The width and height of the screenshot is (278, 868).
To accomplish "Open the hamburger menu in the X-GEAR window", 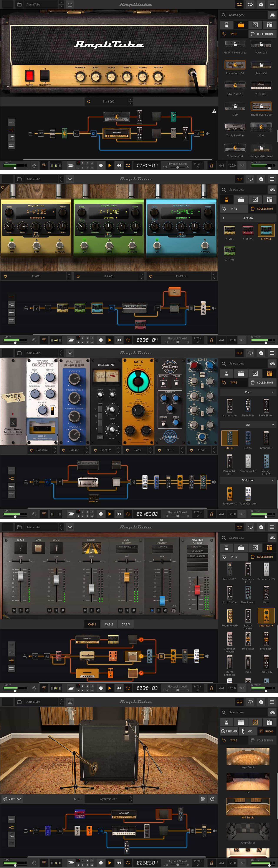I will 272,179.
